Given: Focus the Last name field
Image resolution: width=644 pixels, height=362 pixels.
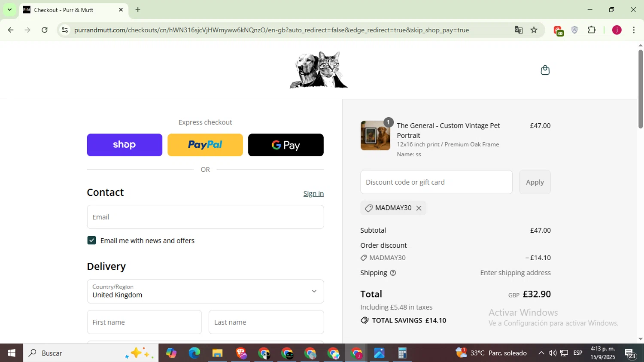Looking at the screenshot, I should [266, 322].
